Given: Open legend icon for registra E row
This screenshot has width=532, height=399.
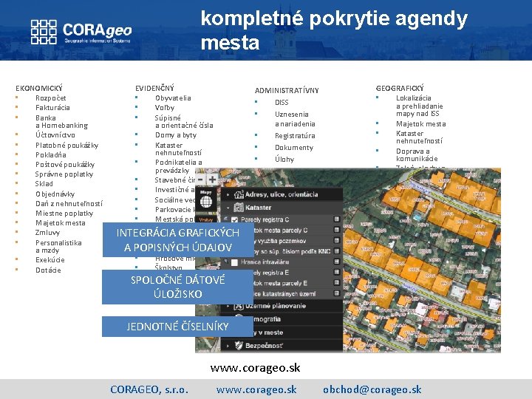Looking at the screenshot, I should coord(337,272).
